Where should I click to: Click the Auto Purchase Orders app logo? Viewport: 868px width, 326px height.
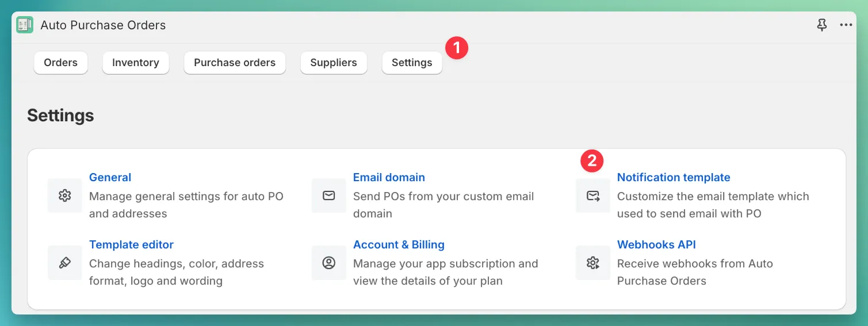pos(25,25)
